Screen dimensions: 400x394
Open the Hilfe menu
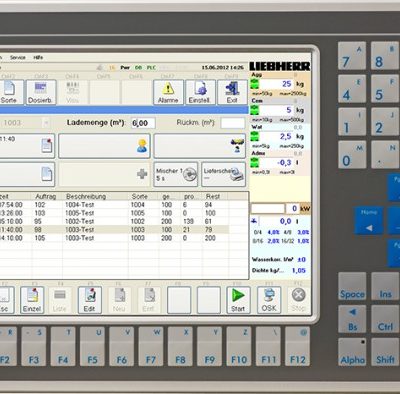pyautogui.click(x=38, y=58)
